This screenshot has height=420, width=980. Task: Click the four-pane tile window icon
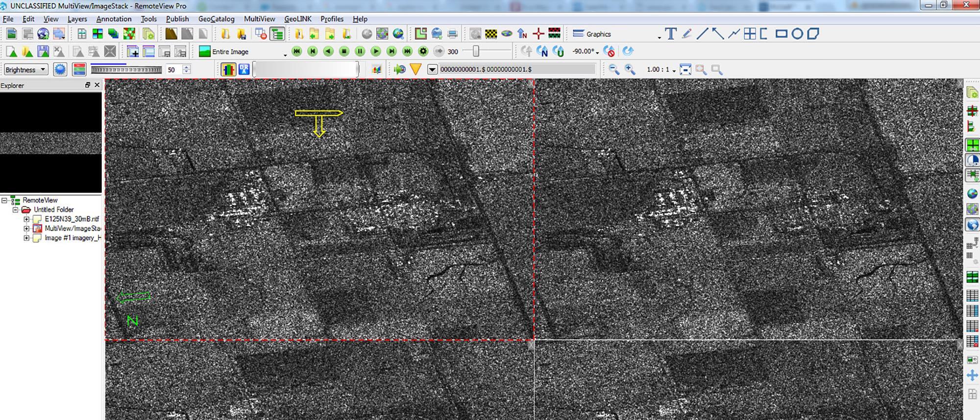point(98,34)
